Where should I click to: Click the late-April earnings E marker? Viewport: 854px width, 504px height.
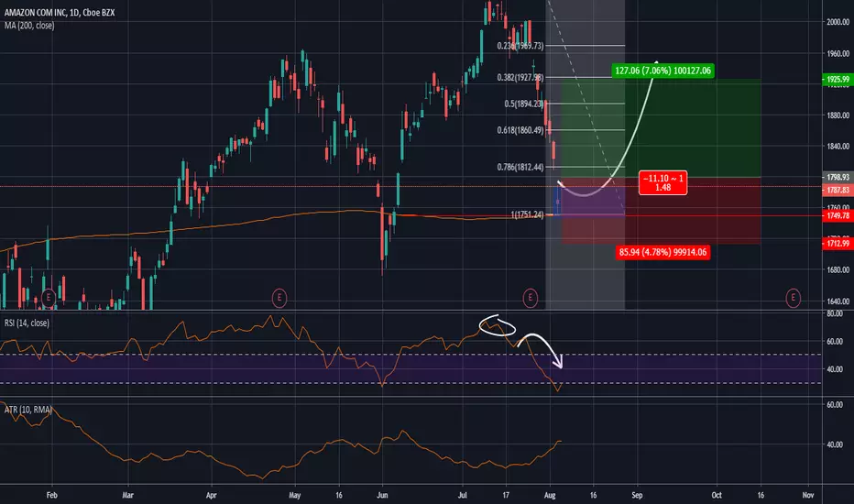coord(279,298)
